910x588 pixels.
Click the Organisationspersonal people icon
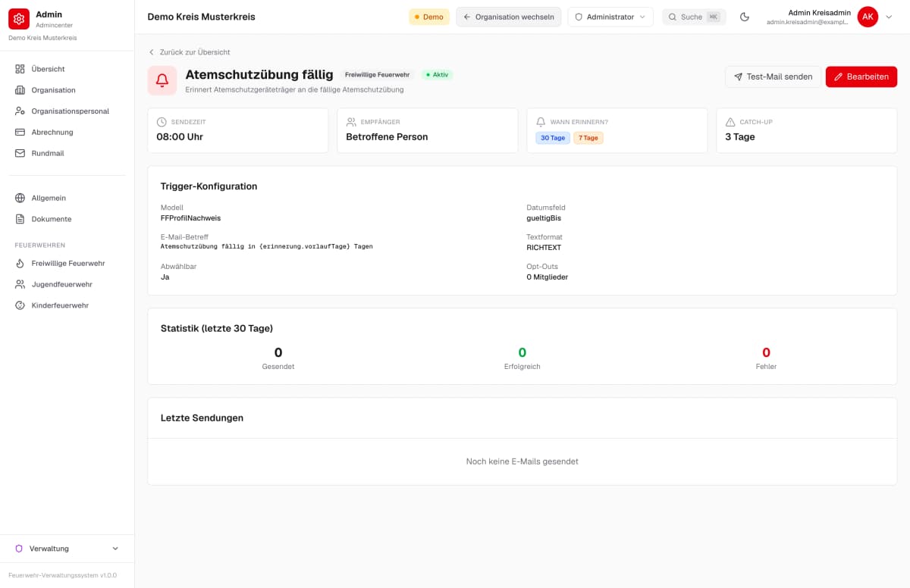(20, 111)
